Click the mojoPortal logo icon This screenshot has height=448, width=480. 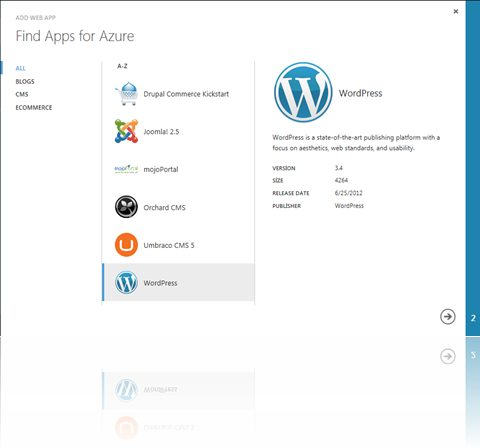[x=126, y=169]
